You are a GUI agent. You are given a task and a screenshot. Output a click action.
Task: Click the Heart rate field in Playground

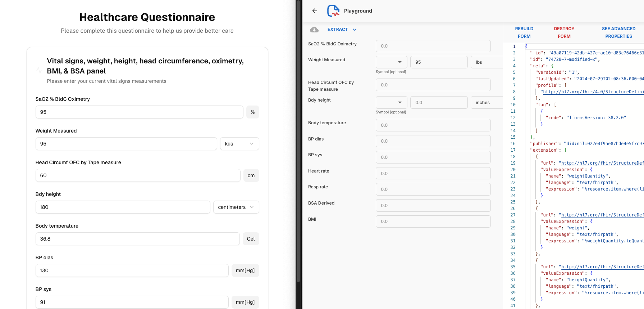point(433,173)
